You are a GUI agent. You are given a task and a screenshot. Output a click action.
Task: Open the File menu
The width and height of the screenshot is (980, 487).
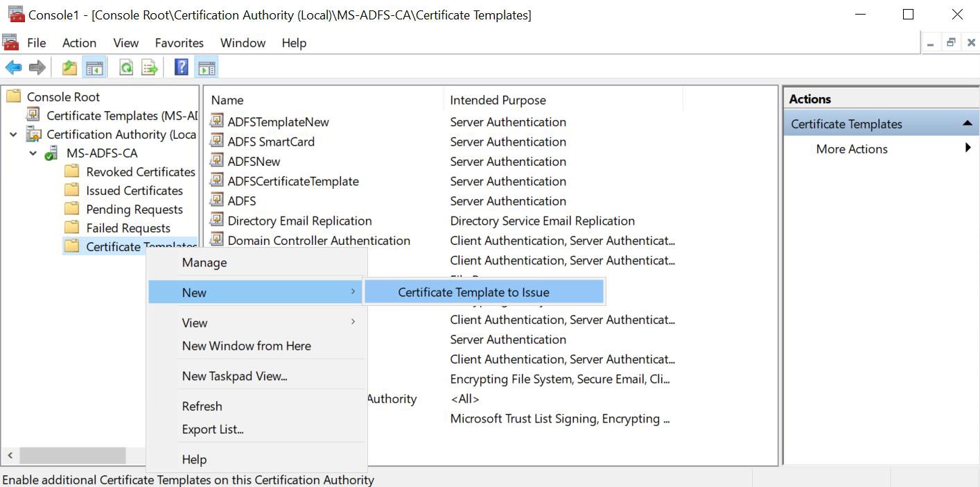click(x=36, y=43)
